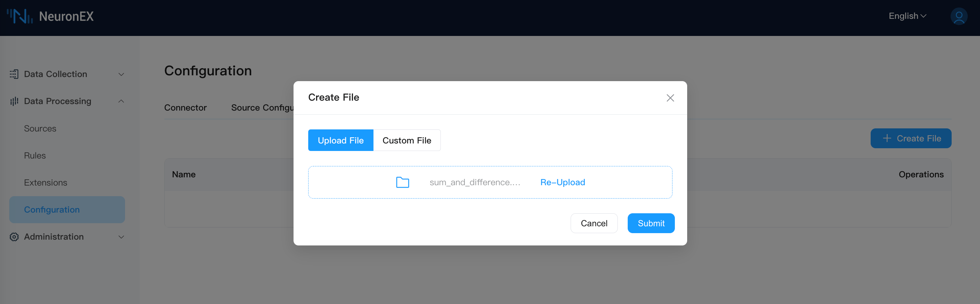Expand the Data Collection menu
The width and height of the screenshot is (980, 304).
point(121,74)
